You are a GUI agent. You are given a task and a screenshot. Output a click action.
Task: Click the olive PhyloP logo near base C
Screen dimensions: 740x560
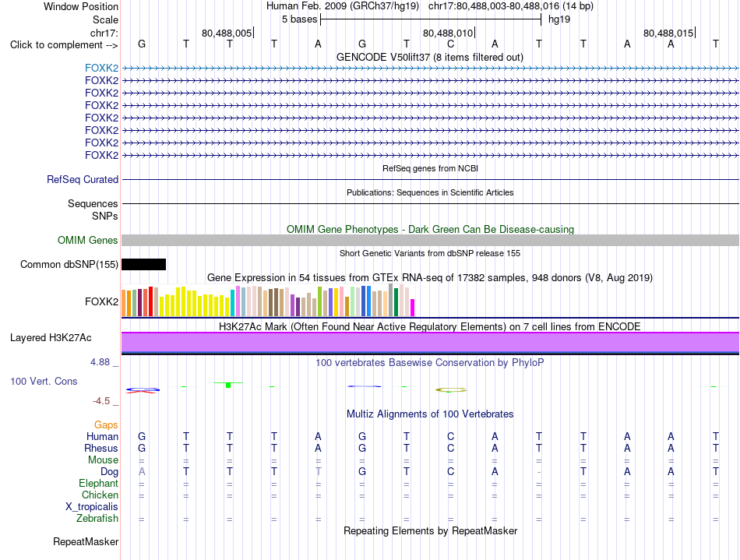(451, 389)
